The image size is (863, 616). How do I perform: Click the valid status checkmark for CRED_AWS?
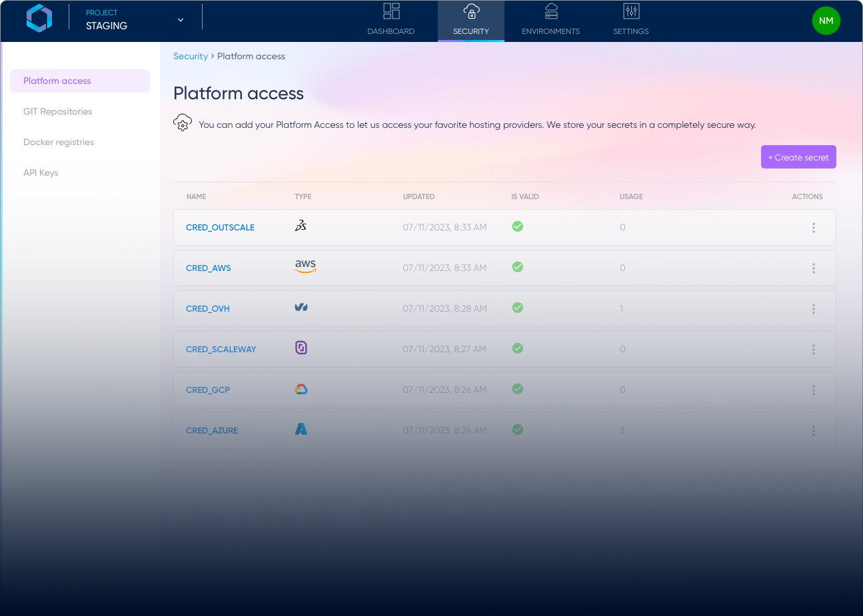pyautogui.click(x=518, y=266)
